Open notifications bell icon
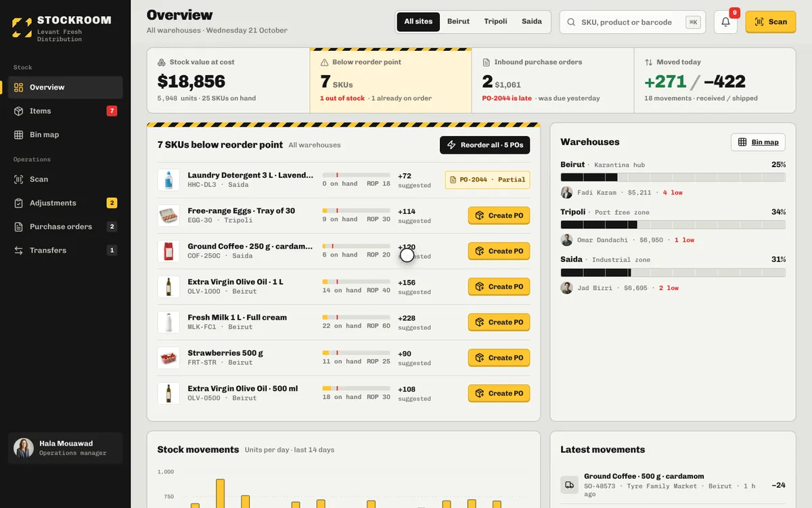The height and width of the screenshot is (508, 812). pos(725,22)
